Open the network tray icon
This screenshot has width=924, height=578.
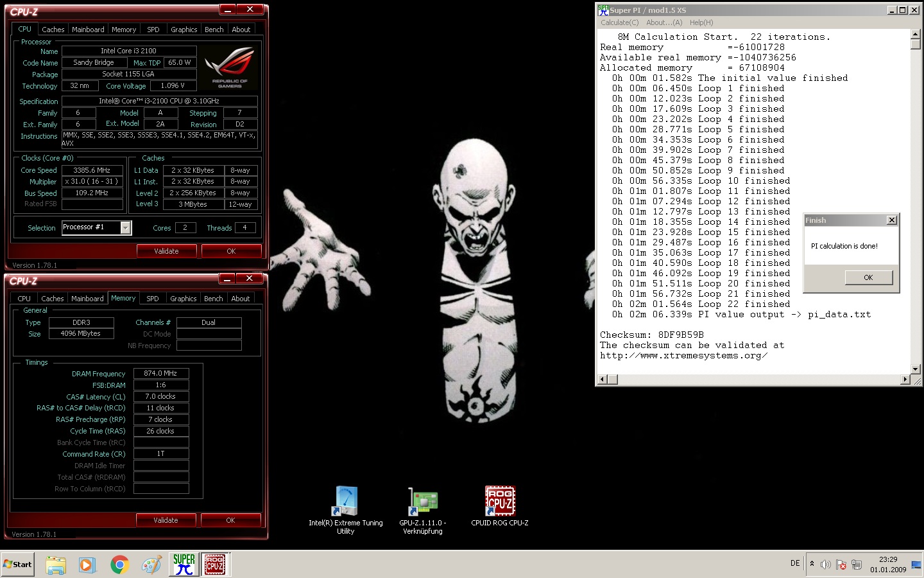coord(856,565)
